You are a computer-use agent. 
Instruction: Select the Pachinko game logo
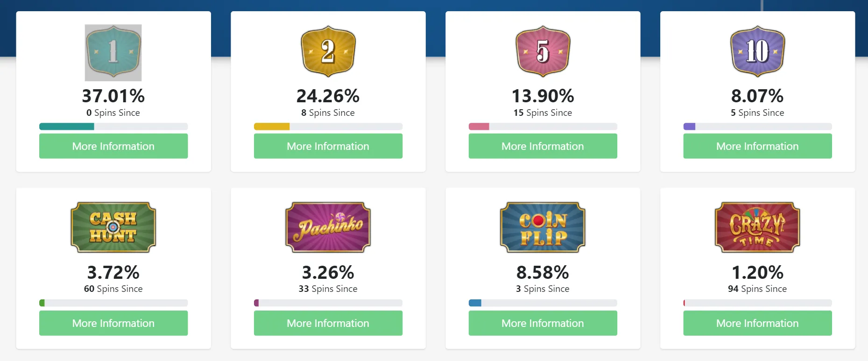(328, 227)
